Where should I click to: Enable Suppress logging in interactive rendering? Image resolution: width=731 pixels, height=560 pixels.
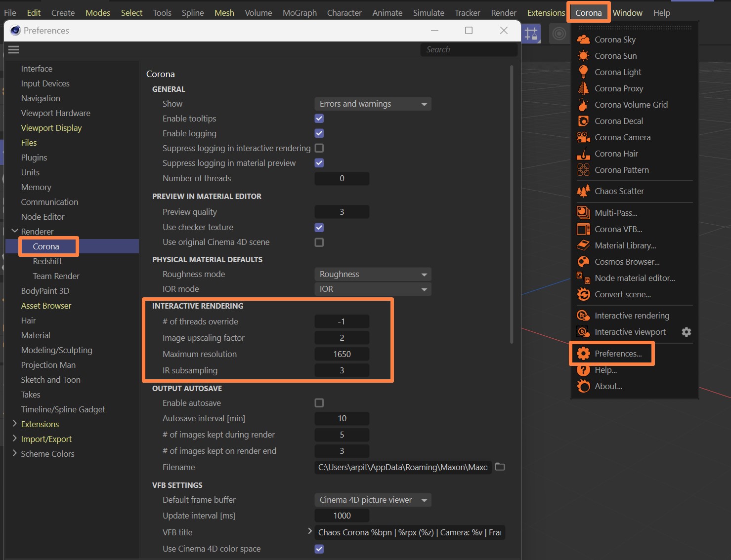[x=319, y=148]
